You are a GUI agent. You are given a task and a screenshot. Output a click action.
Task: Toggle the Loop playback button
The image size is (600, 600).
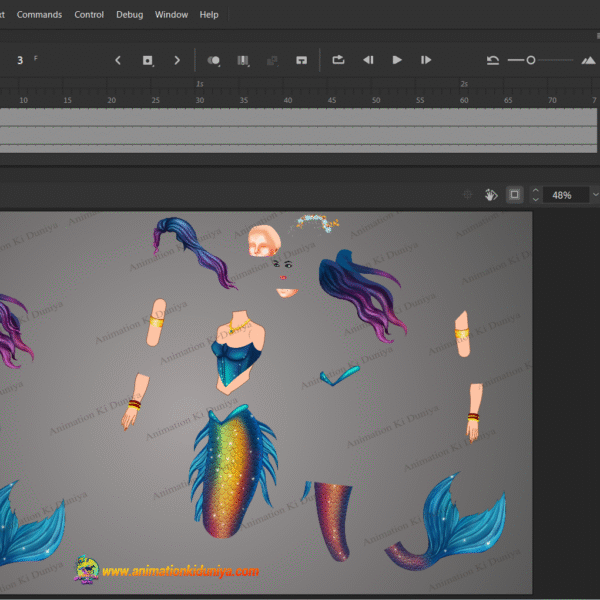coord(338,60)
